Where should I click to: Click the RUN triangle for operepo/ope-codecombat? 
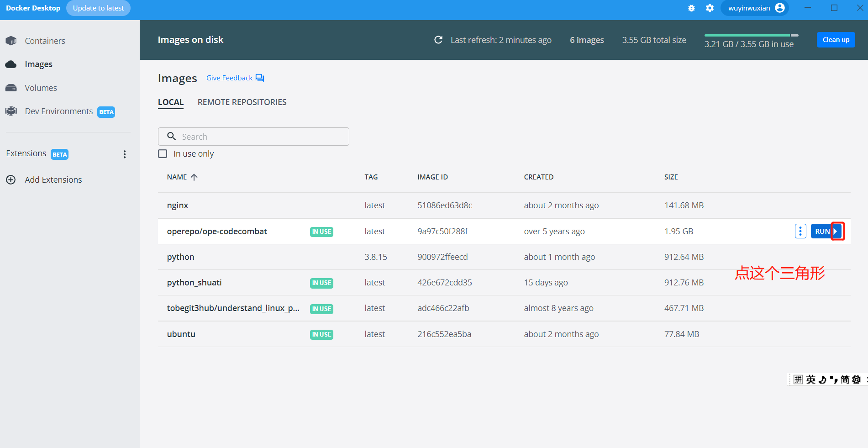(836, 231)
